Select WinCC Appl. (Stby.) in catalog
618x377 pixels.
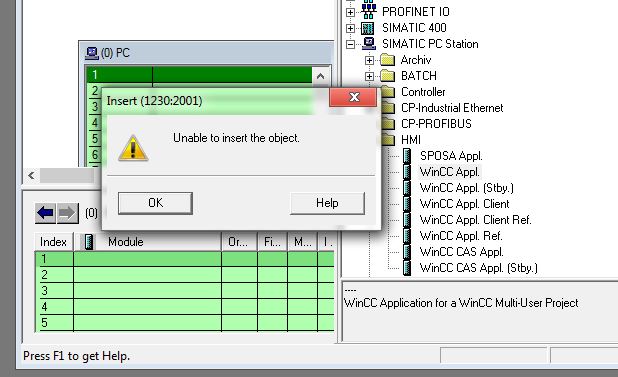pos(467,188)
